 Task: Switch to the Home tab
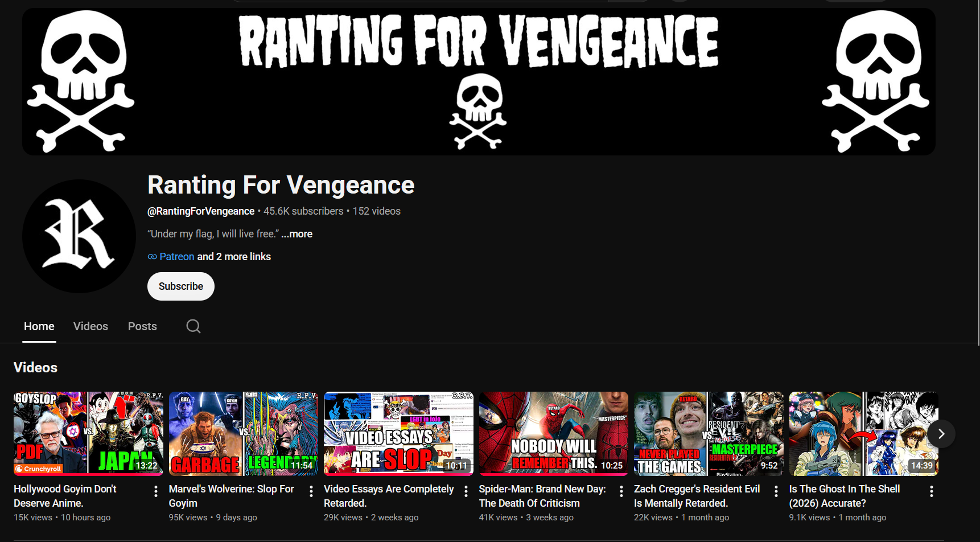(x=39, y=326)
